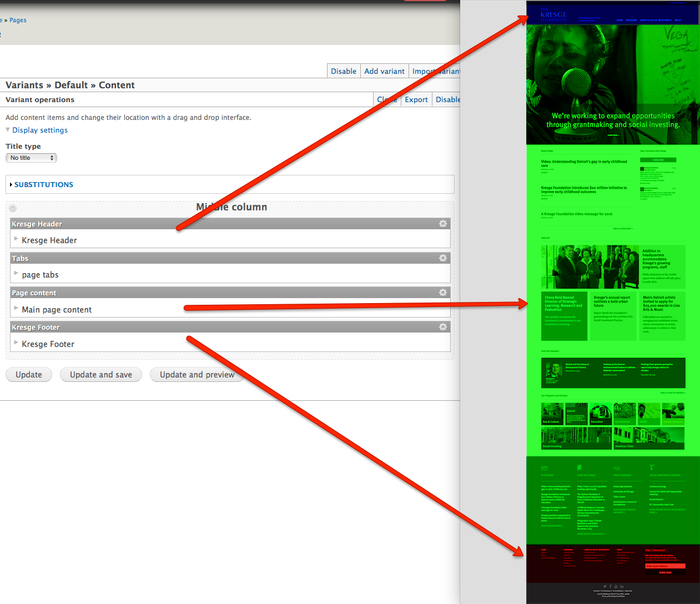The width and height of the screenshot is (700, 604).
Task: Follow the Pages breadcrumb link
Action: pos(18,20)
